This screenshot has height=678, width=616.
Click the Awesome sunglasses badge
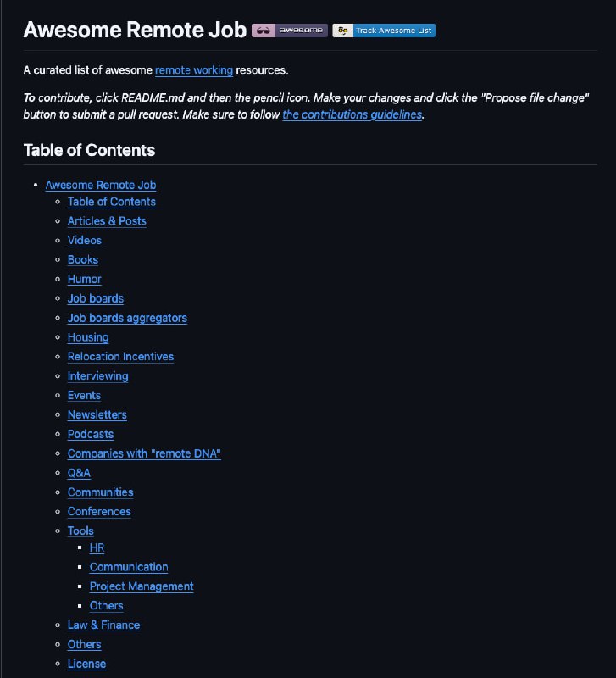click(x=289, y=31)
